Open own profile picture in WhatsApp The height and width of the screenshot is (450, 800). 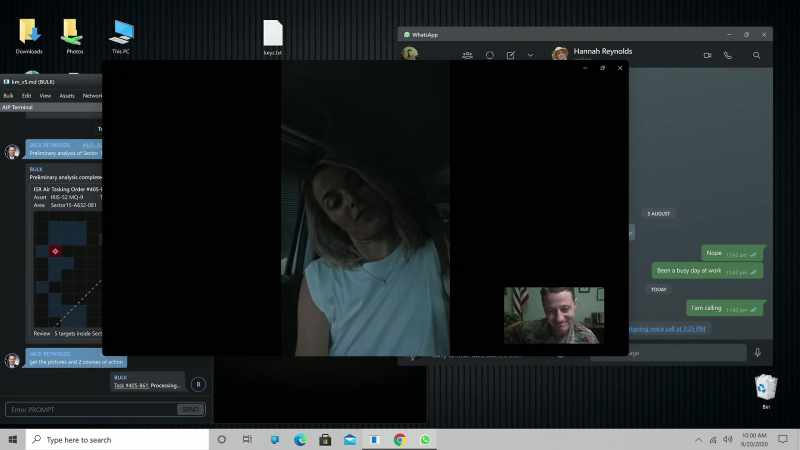pyautogui.click(x=409, y=53)
